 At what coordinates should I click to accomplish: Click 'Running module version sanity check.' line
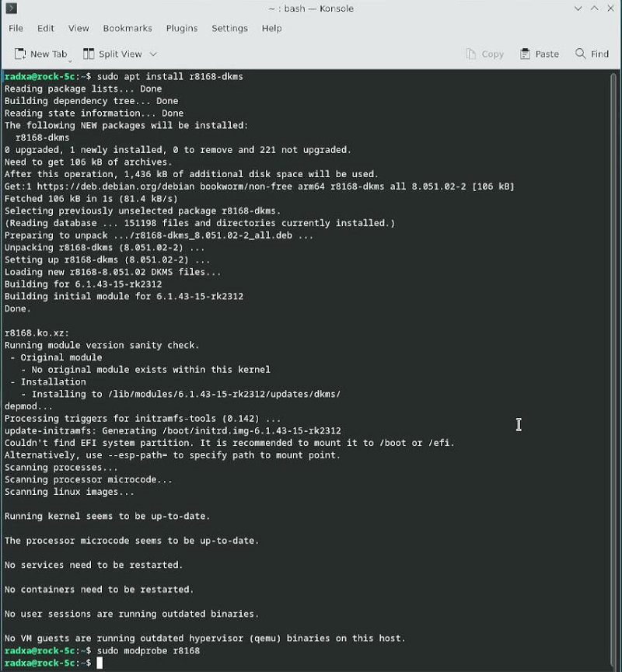(x=102, y=345)
